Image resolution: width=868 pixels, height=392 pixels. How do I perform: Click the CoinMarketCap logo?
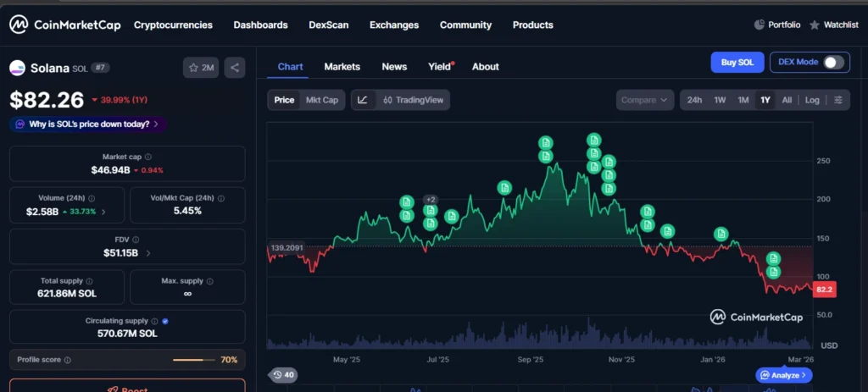click(66, 25)
